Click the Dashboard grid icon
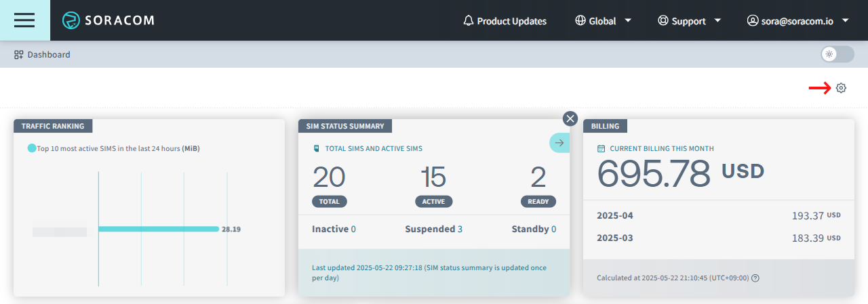 (x=19, y=54)
